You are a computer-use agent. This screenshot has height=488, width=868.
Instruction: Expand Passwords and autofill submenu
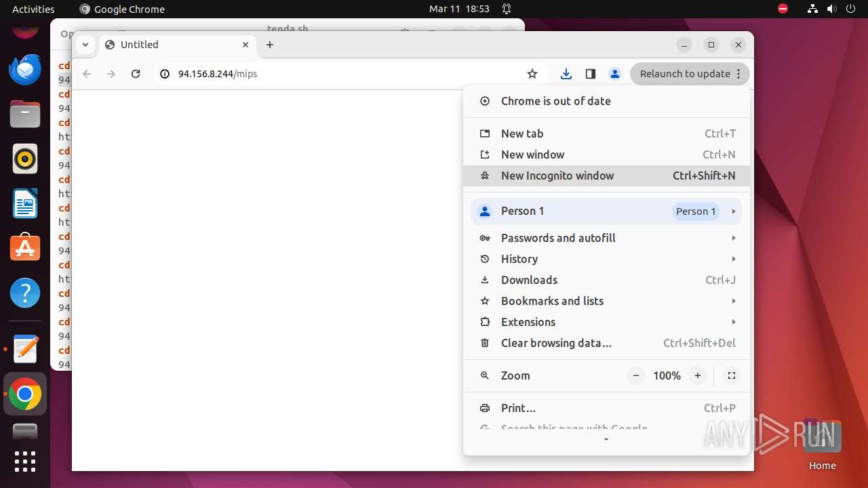click(x=607, y=238)
